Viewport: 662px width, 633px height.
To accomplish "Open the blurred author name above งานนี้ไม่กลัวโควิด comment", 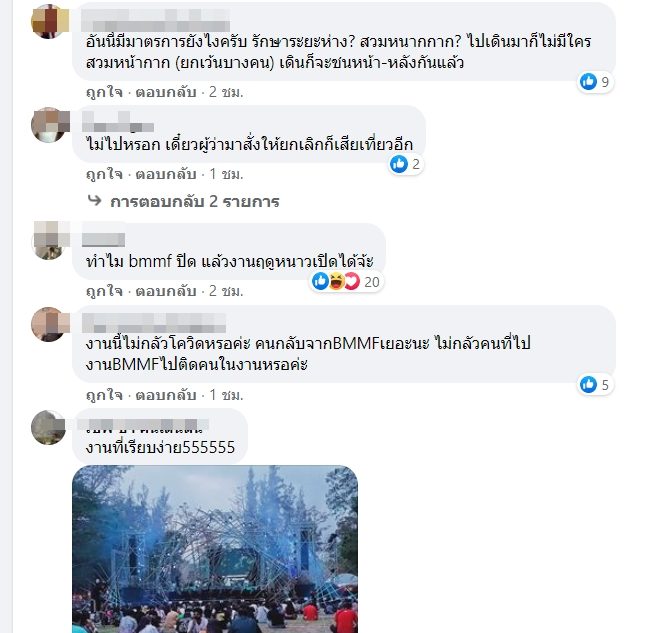I will click(154, 323).
